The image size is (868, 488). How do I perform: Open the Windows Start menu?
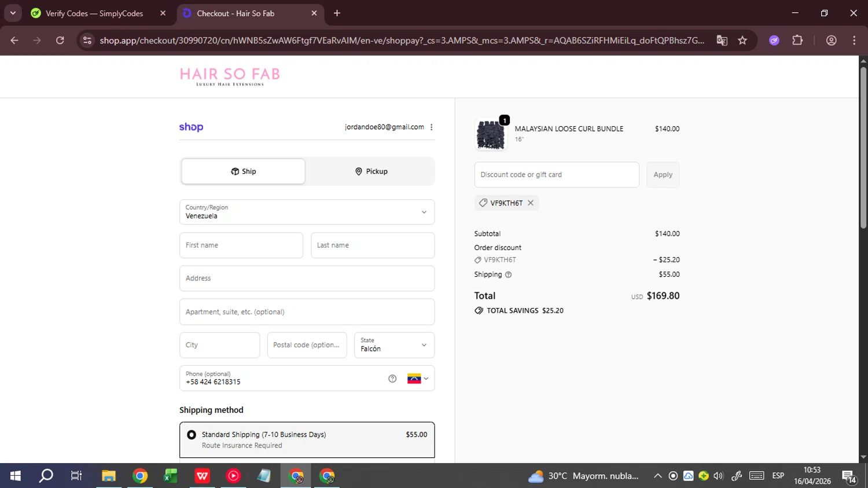click(16, 476)
